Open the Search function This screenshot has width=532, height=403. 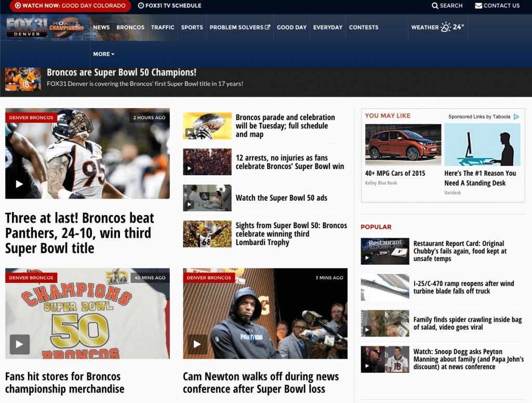tap(447, 6)
